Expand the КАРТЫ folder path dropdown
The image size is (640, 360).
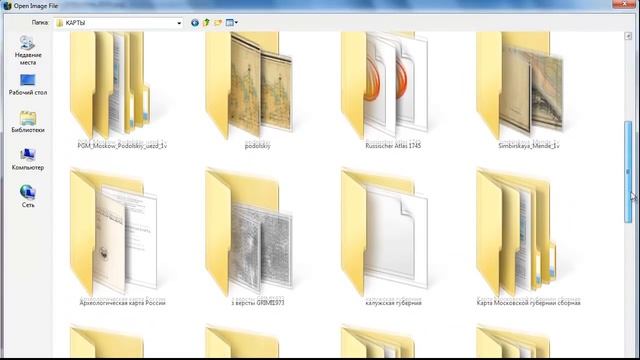click(179, 23)
